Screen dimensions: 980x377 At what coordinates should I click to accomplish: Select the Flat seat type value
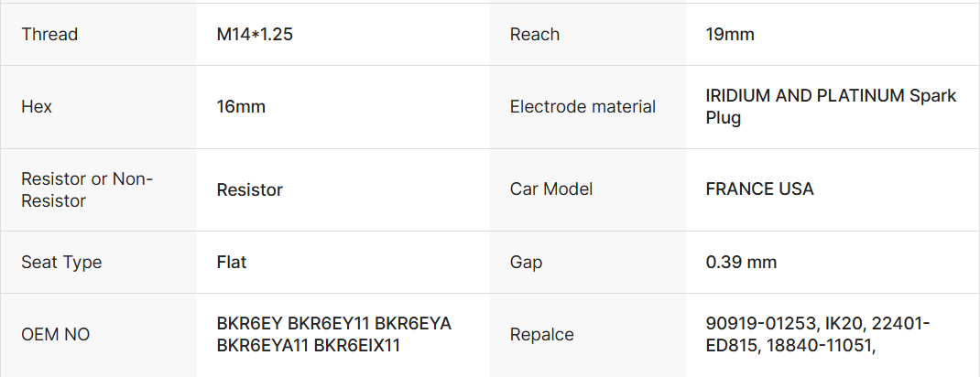pos(232,263)
